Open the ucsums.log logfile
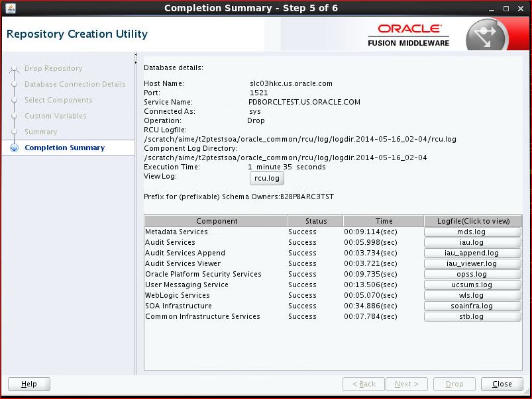Screen dimensions: 532x399 (x=472, y=285)
